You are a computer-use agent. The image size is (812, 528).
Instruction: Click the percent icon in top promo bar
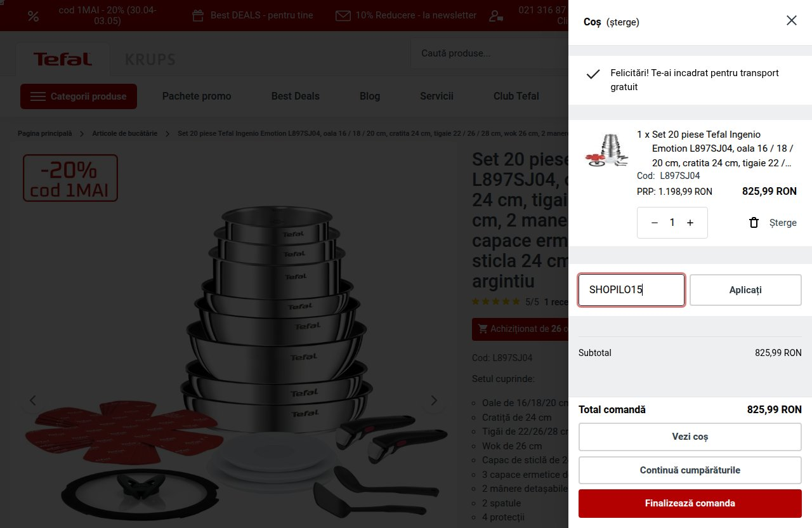click(33, 16)
